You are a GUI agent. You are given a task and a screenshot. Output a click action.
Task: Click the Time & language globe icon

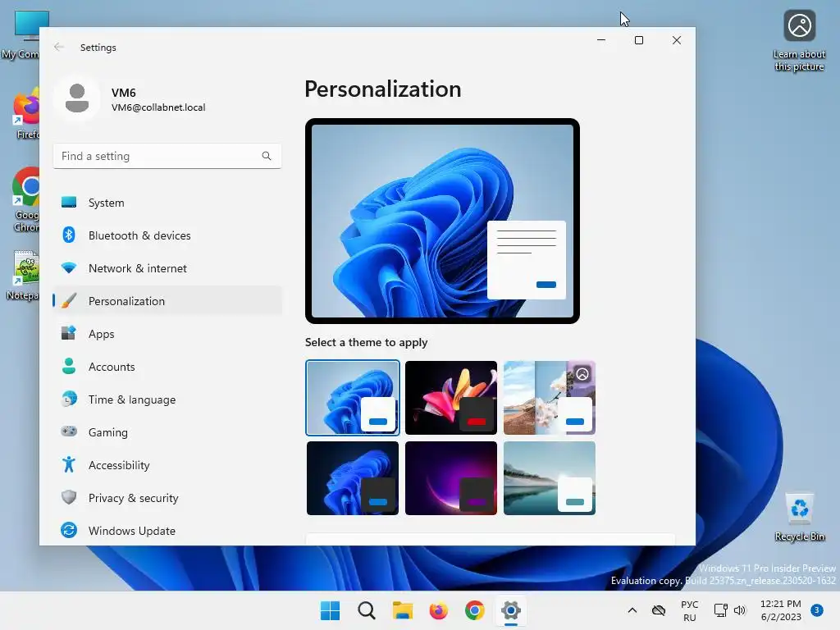[x=69, y=399]
